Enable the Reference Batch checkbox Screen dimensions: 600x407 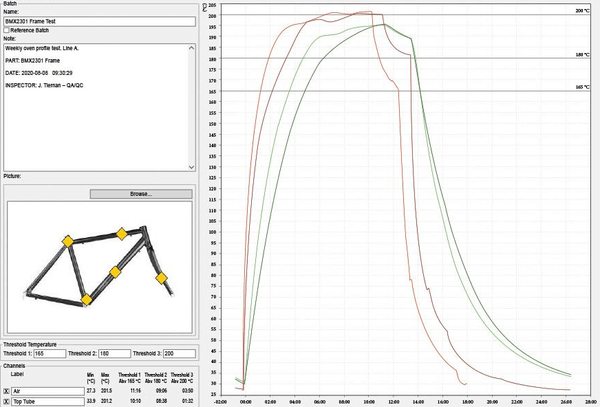7,31
